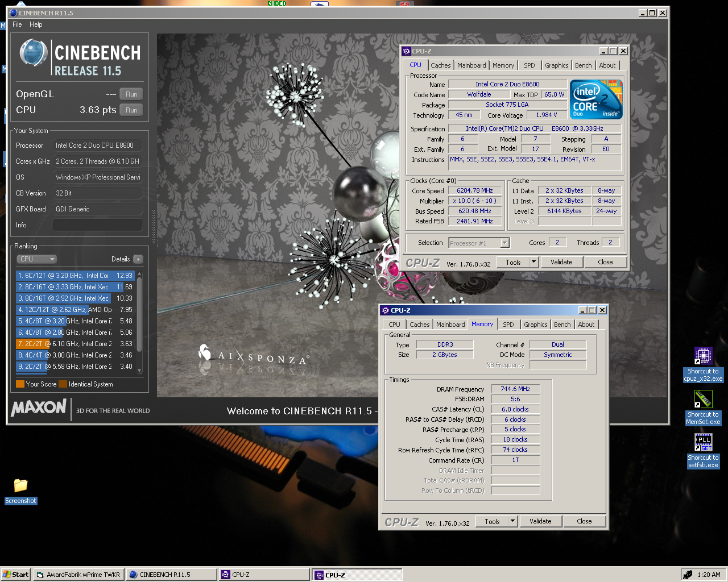The height and width of the screenshot is (582, 728).
Task: Click the empty Info field in Your System
Action: (x=98, y=225)
